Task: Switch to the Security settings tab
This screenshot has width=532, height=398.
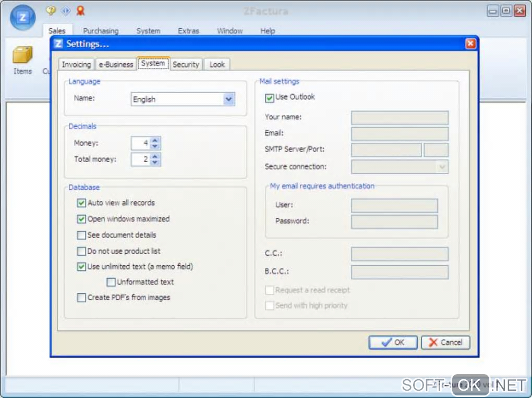Action: tap(186, 65)
